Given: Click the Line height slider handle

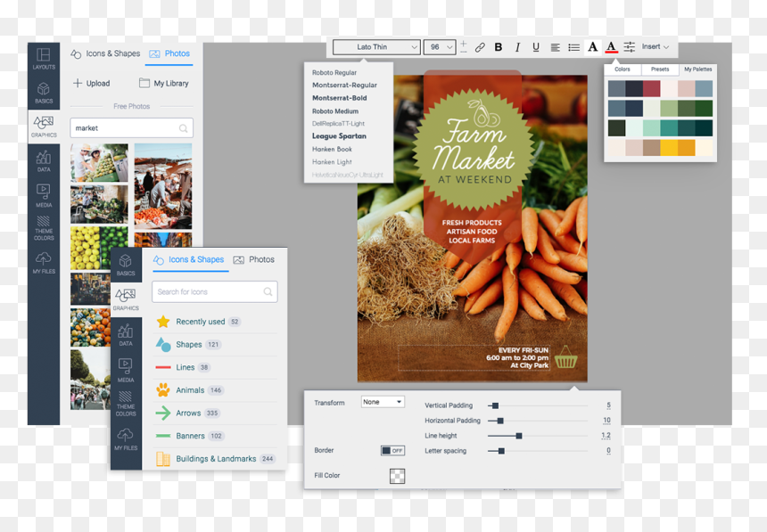Looking at the screenshot, I should click(519, 436).
